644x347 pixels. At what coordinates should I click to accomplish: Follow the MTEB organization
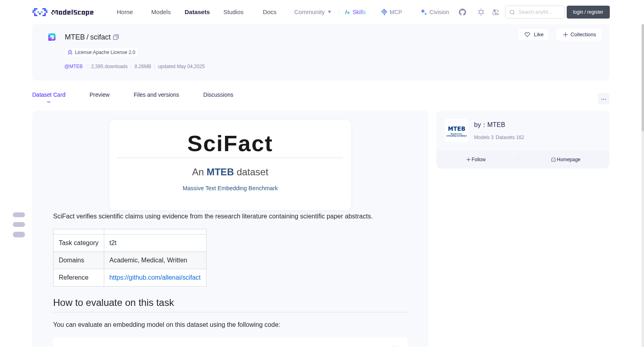click(476, 160)
